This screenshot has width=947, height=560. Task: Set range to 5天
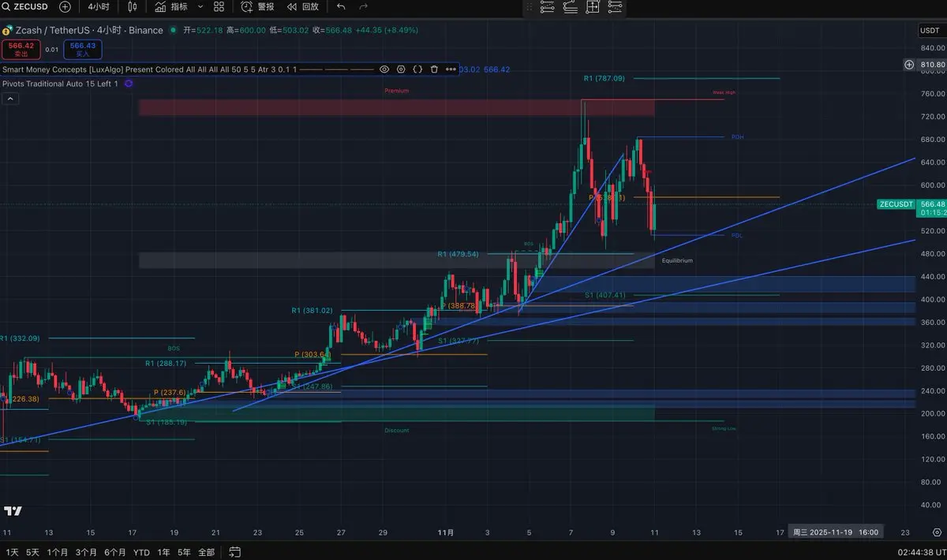(32, 552)
